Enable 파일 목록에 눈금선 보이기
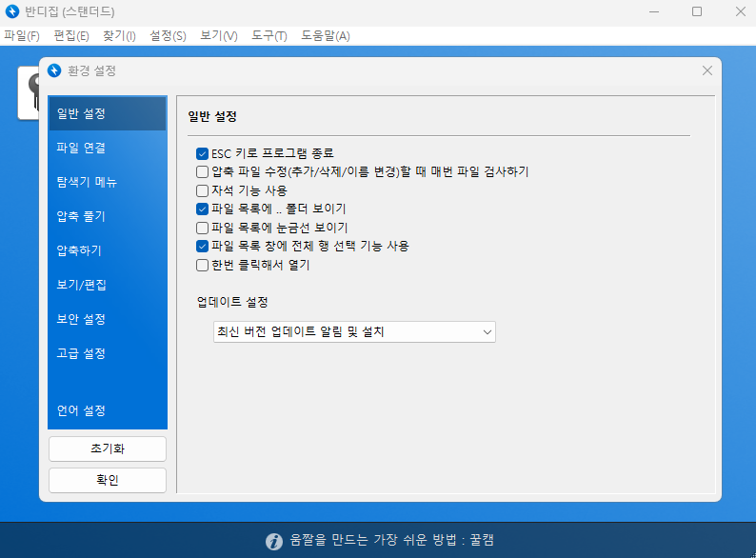 (x=202, y=228)
